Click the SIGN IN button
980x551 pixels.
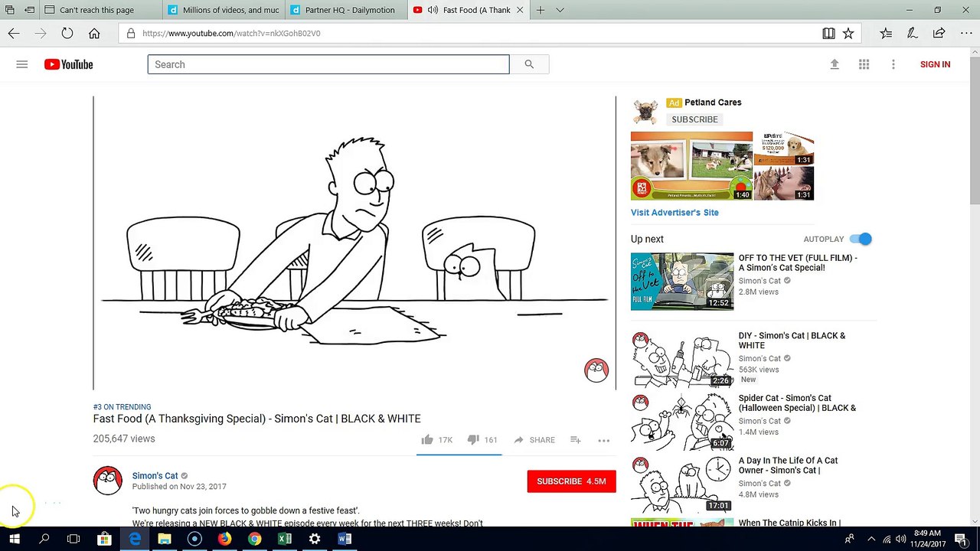(x=935, y=64)
